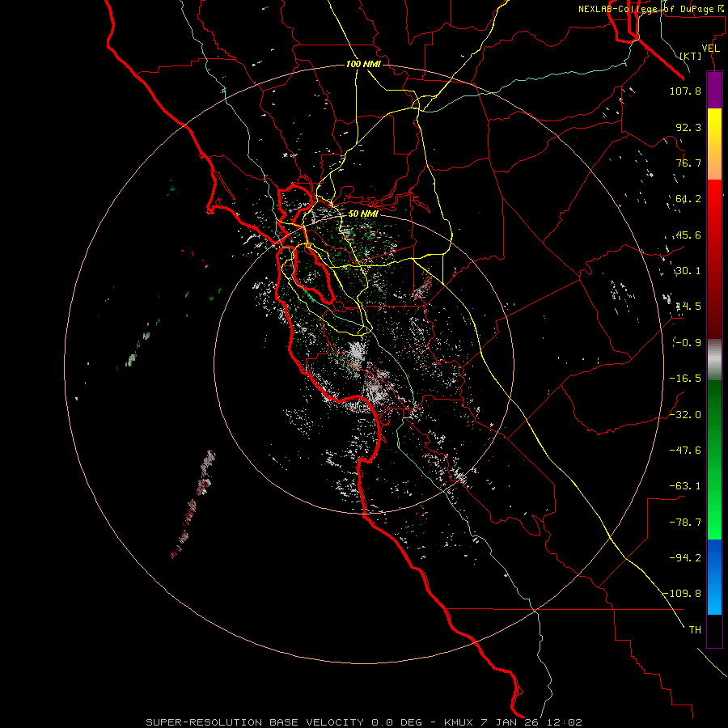Click the 50 NMI range ring label
The image size is (728, 728).
(x=363, y=214)
